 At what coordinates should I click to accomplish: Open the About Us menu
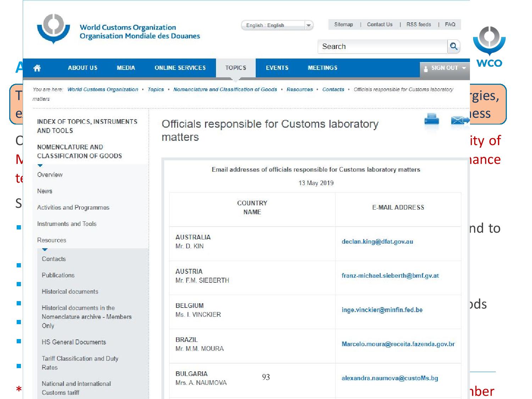tap(83, 68)
